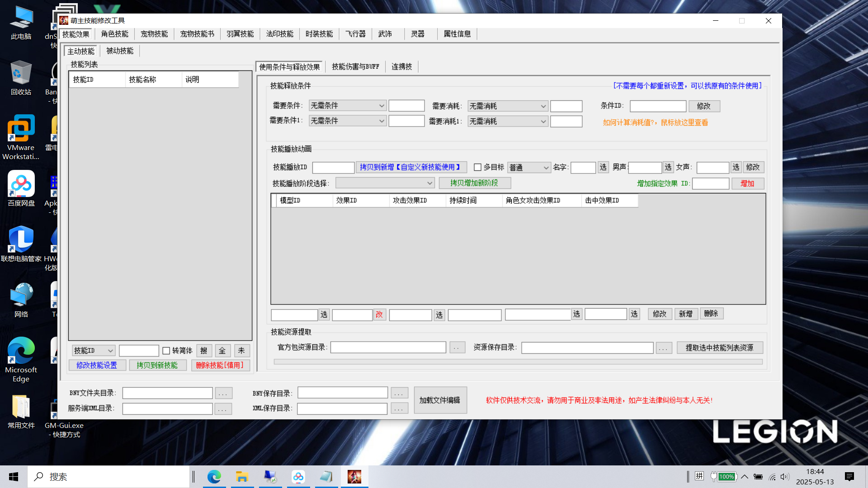The height and width of the screenshot is (488, 868).
Task: Open 技能ID search type dropdown
Action: click(x=94, y=351)
